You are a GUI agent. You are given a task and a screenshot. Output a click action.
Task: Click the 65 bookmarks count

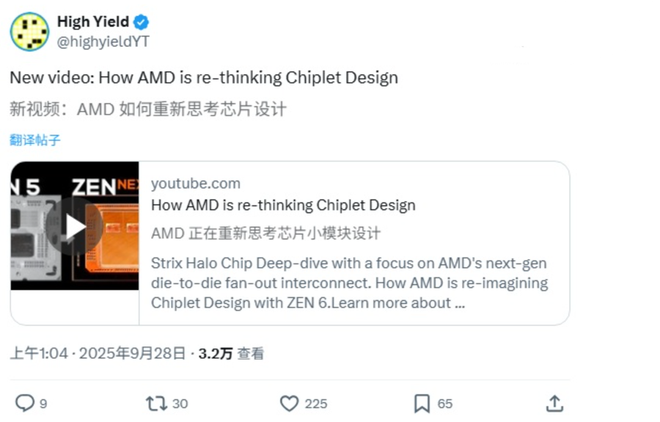445,403
